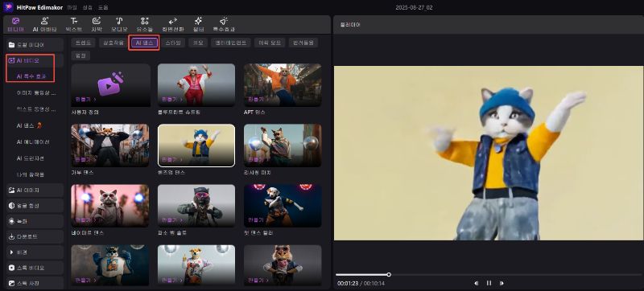
Task: Open the AI 트랜지션 sidebar item
Action: 30,158
